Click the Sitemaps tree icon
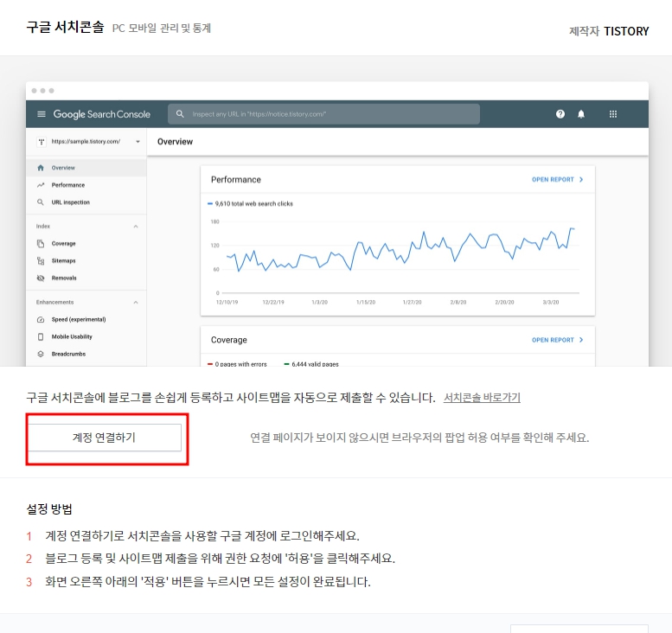 coord(41,260)
